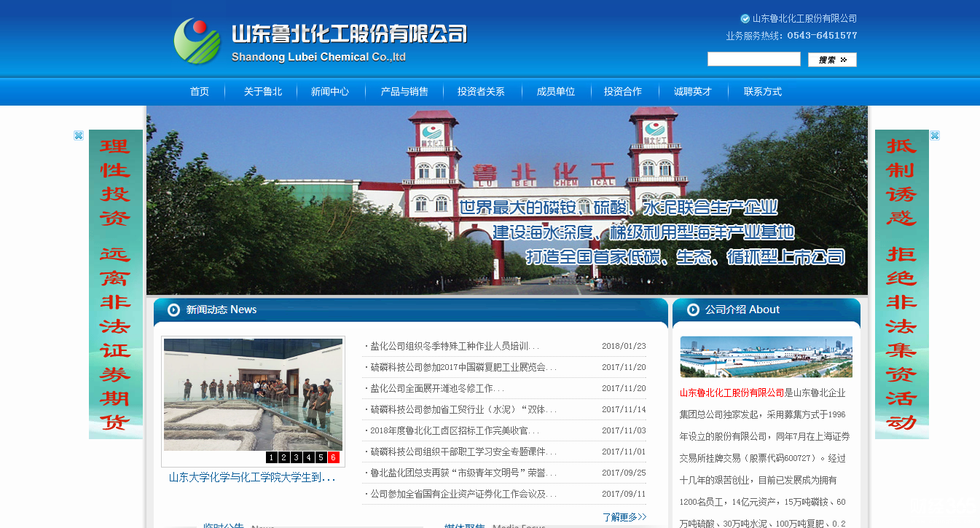Click the date 2017/11/14 in the news list
The height and width of the screenshot is (528, 980).
point(624,409)
